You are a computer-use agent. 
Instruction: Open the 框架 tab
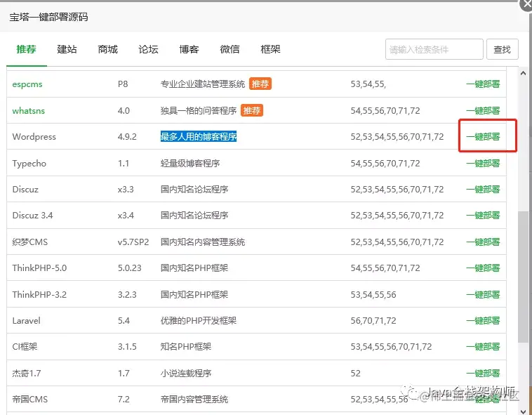tap(270, 50)
